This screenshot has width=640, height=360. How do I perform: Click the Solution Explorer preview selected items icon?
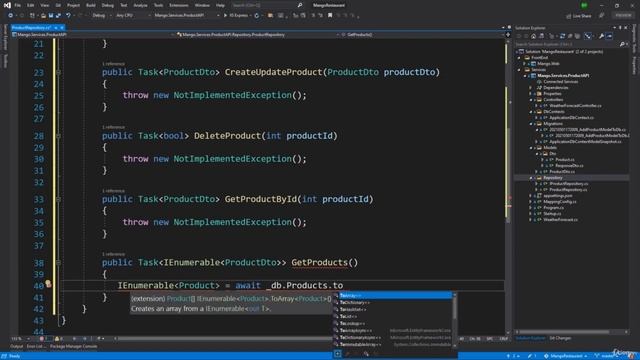[x=609, y=36]
